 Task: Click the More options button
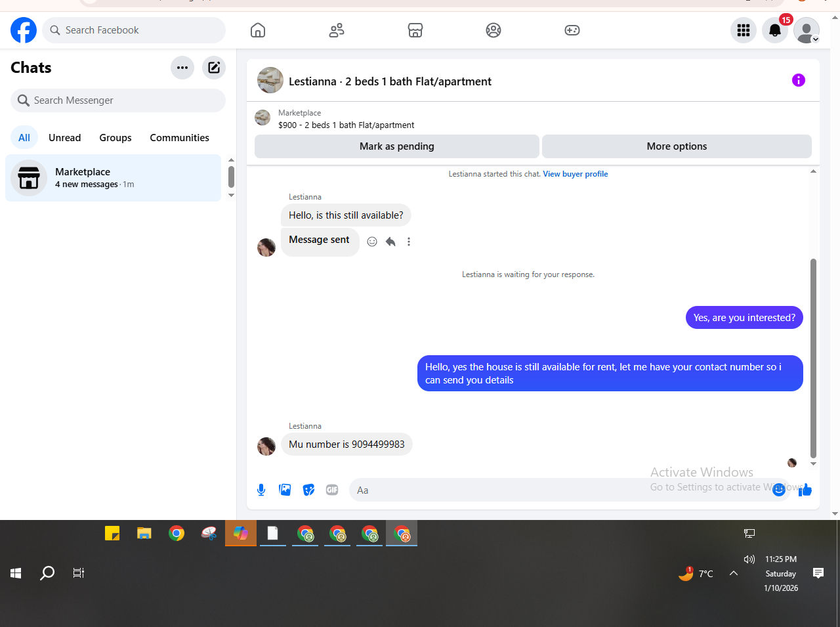(677, 146)
